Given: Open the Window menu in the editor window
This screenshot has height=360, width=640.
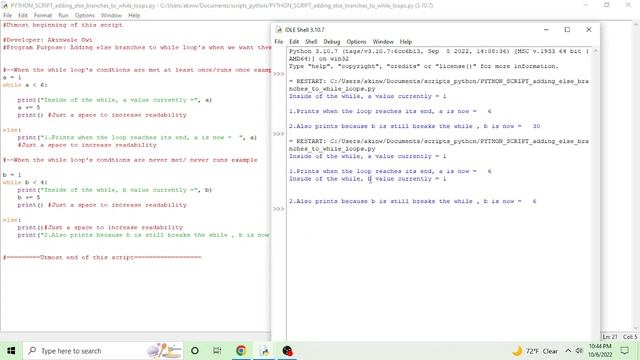Looking at the screenshot, I should 111,15.
